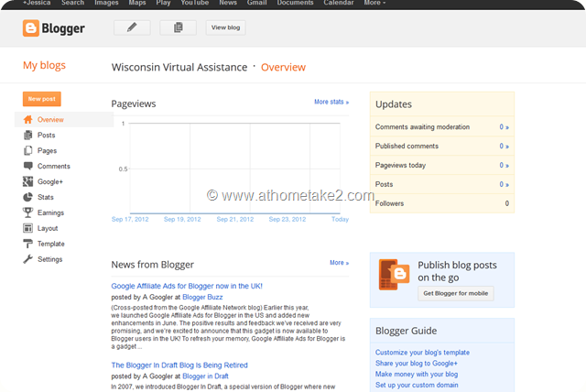Click the More link beside News from Blogger
Screen dimensions: 586x392
339,263
